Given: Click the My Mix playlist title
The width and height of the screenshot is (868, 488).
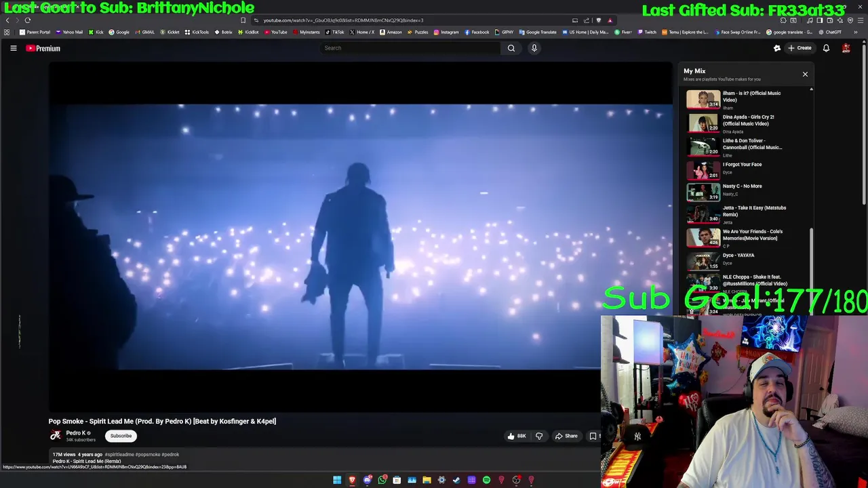Looking at the screenshot, I should tap(694, 70).
